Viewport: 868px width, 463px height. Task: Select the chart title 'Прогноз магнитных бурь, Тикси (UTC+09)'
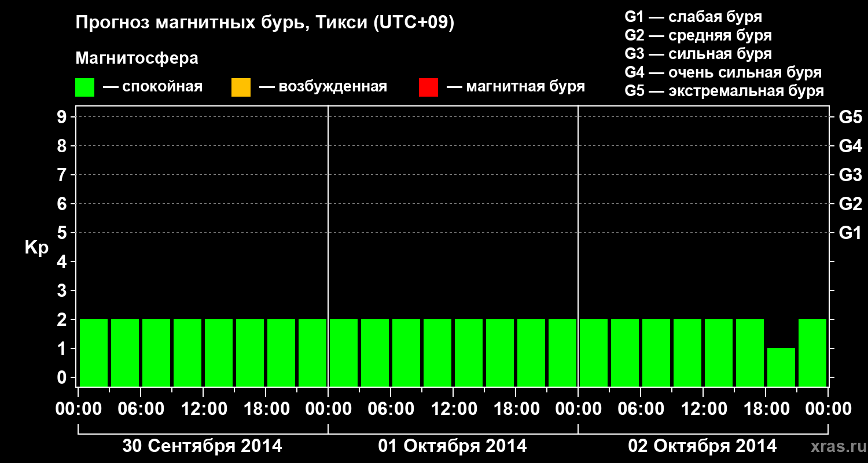point(265,23)
